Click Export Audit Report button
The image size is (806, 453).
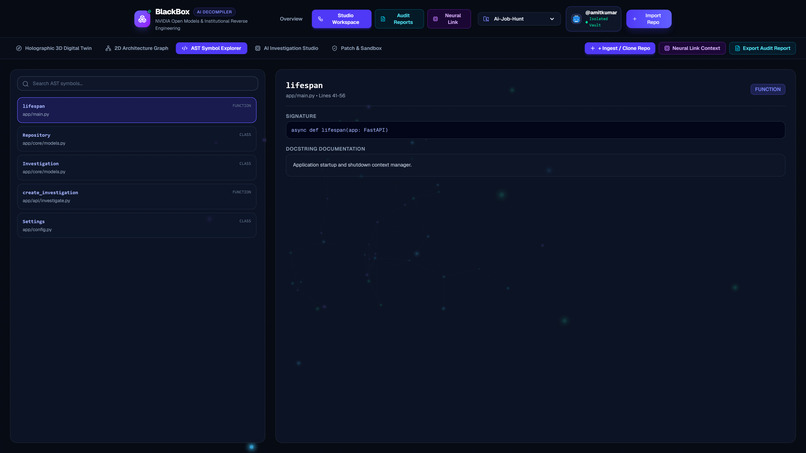pos(762,48)
